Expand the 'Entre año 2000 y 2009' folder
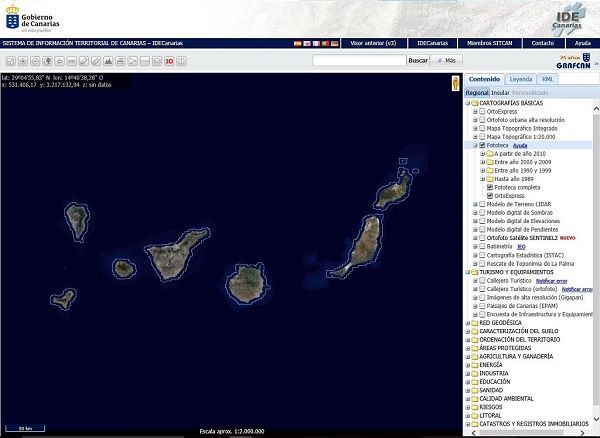 click(x=482, y=161)
